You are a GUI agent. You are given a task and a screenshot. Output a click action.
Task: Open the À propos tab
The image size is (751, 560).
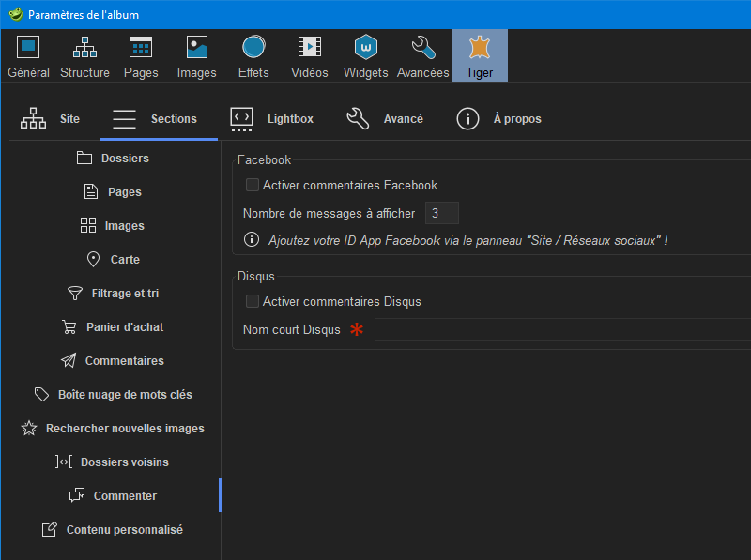pos(499,119)
